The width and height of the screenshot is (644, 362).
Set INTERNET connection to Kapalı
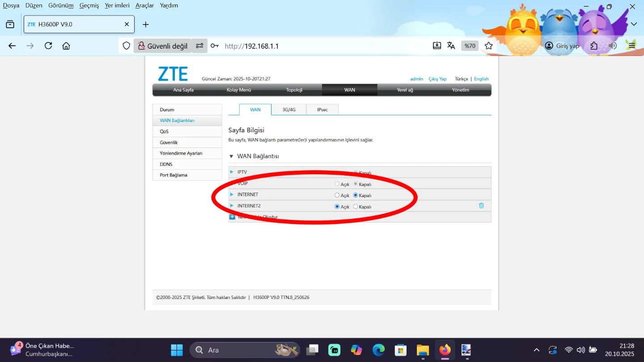coord(356,195)
